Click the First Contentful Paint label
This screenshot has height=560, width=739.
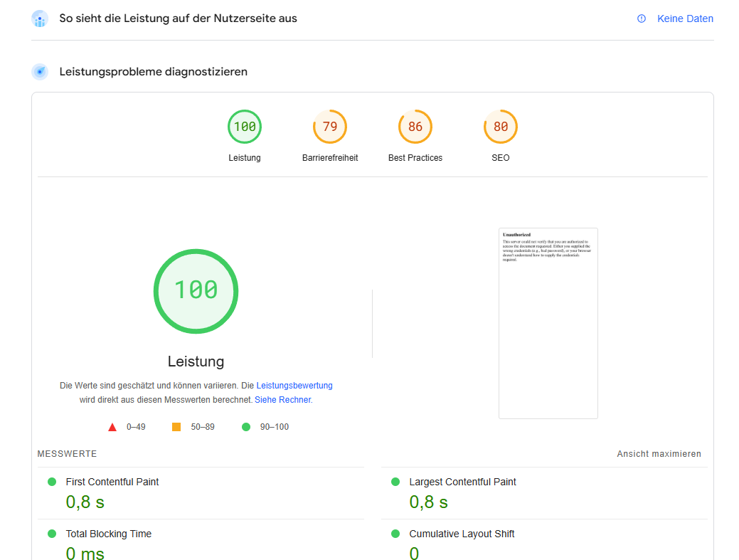(112, 482)
